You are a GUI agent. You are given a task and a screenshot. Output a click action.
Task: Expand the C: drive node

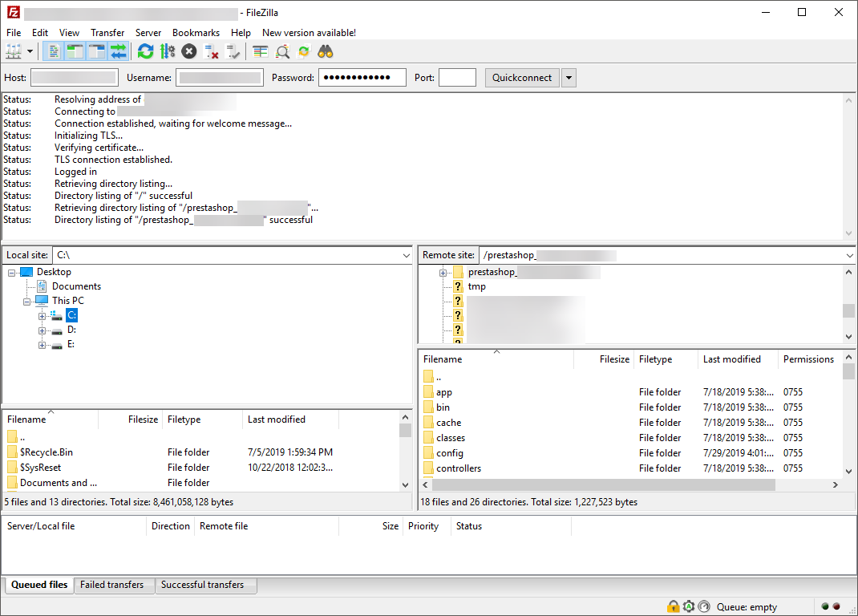tap(42, 316)
